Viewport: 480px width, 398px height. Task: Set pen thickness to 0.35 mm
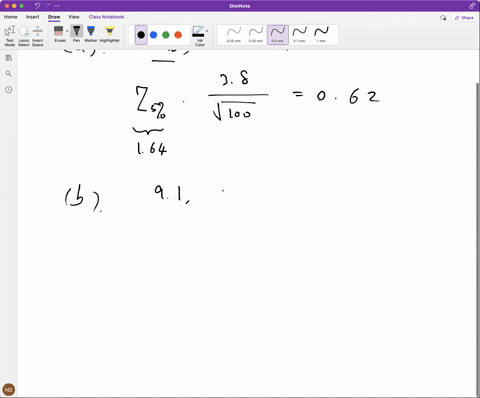coord(256,35)
